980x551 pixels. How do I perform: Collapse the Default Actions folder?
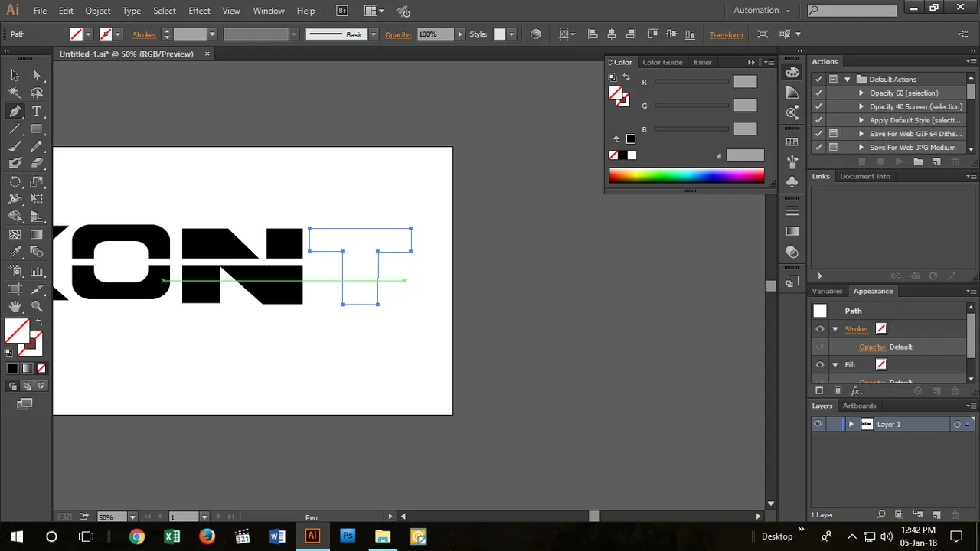(848, 80)
